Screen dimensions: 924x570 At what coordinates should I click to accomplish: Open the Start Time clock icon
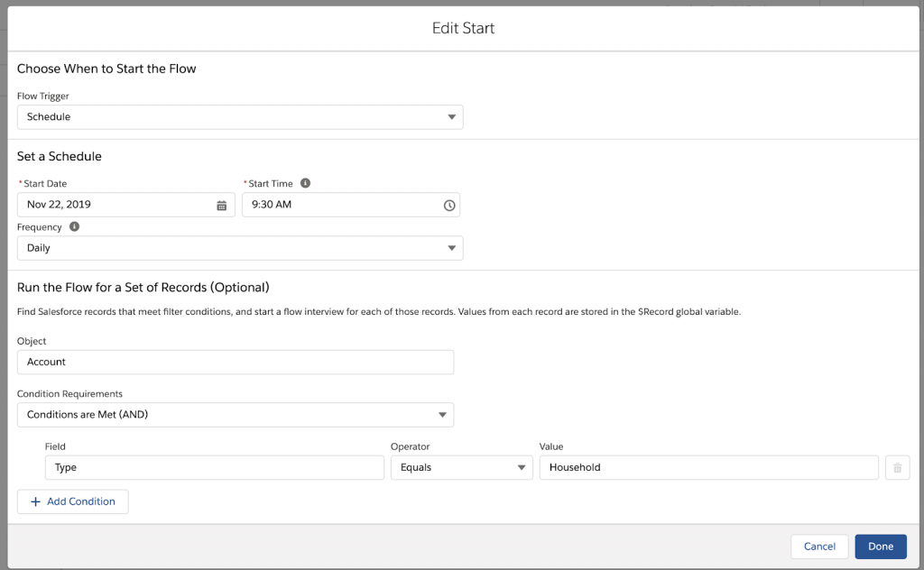click(x=448, y=205)
